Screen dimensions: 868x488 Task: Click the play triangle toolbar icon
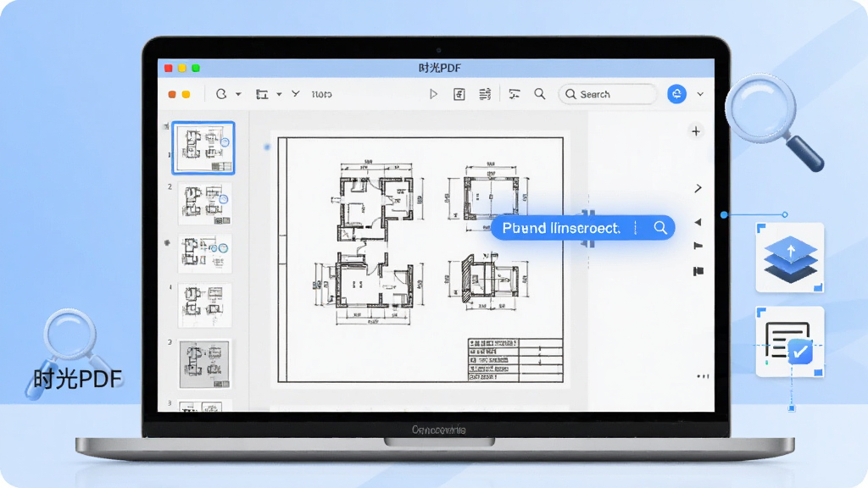point(433,94)
